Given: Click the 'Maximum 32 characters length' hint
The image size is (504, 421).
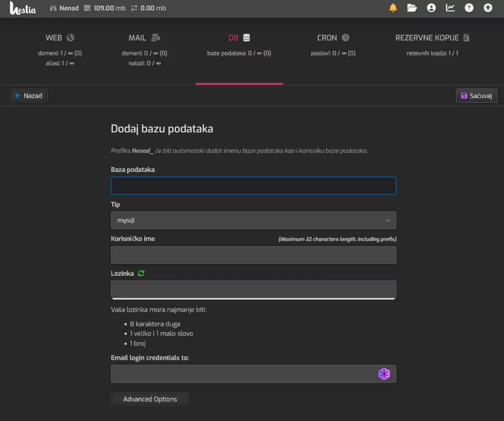Looking at the screenshot, I should pos(338,239).
